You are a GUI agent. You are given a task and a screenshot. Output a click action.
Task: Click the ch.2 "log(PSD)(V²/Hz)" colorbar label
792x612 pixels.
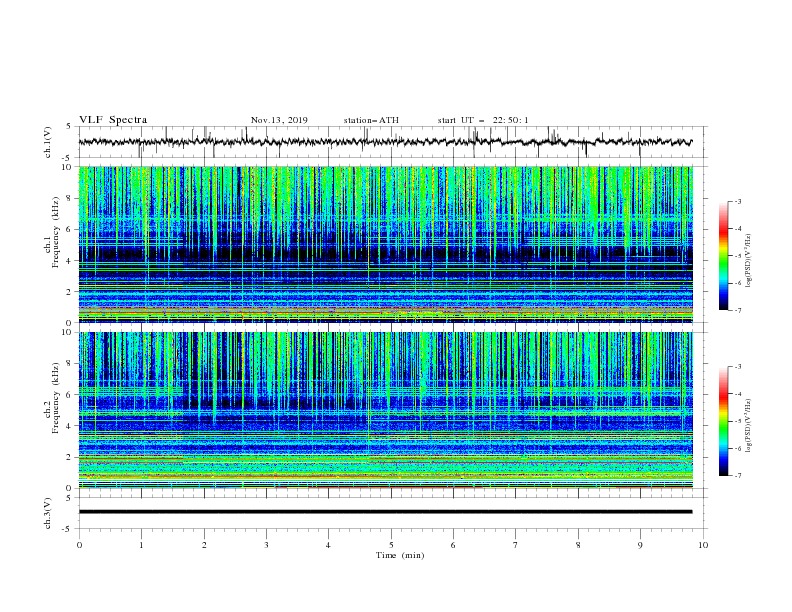click(749, 426)
